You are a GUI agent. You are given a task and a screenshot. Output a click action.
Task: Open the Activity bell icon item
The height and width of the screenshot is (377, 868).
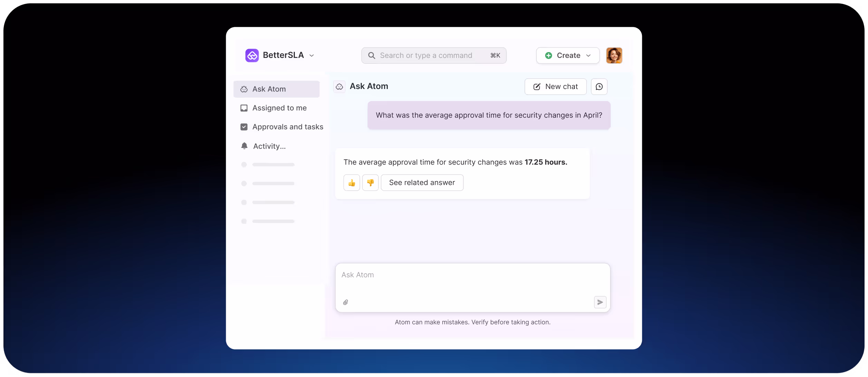click(244, 146)
